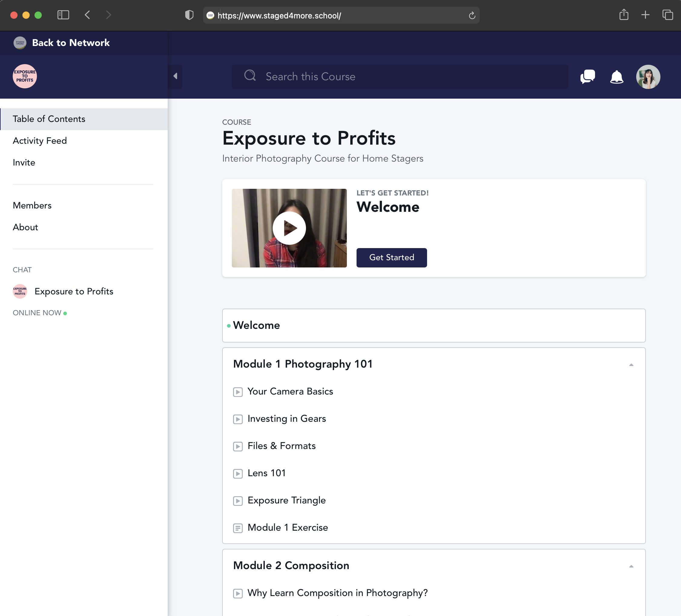Open the Activity Feed menu item
681x616 pixels.
[x=40, y=140]
